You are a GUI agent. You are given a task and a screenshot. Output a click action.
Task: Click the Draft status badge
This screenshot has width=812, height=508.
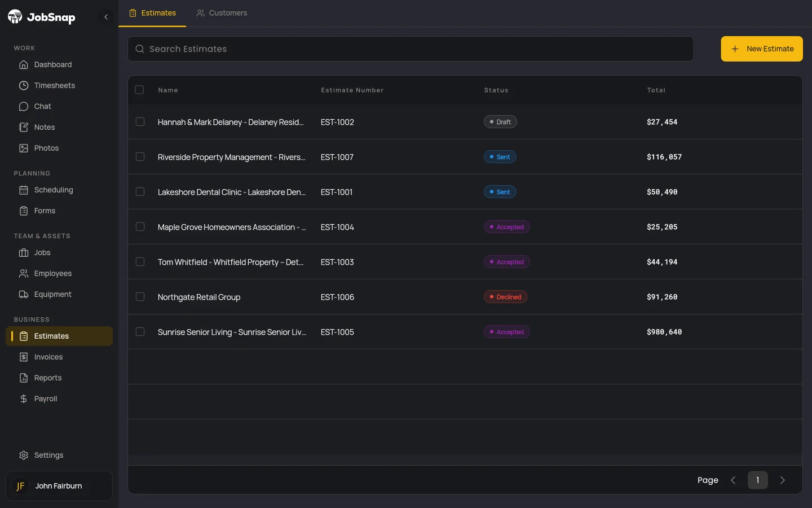(x=501, y=122)
